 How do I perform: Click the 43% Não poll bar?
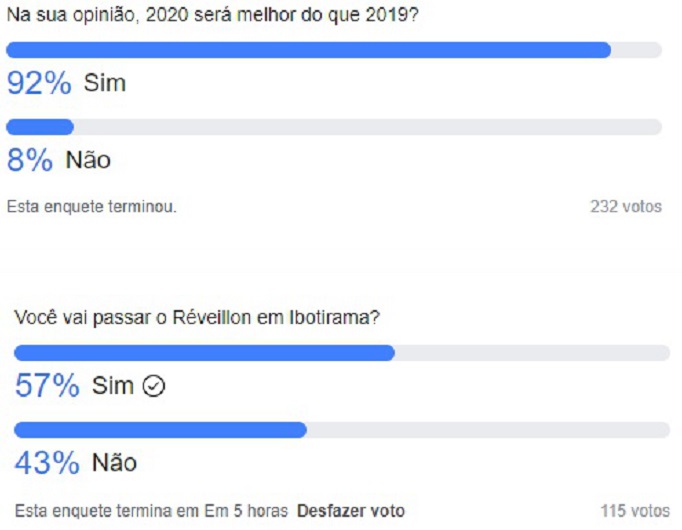pyautogui.click(x=342, y=430)
